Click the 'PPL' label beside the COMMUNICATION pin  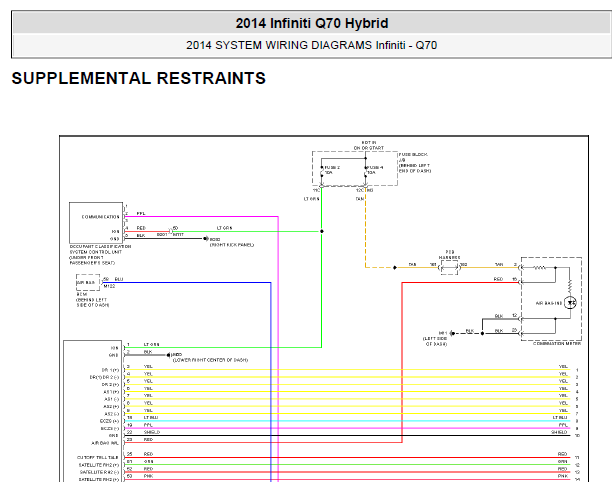(x=141, y=214)
